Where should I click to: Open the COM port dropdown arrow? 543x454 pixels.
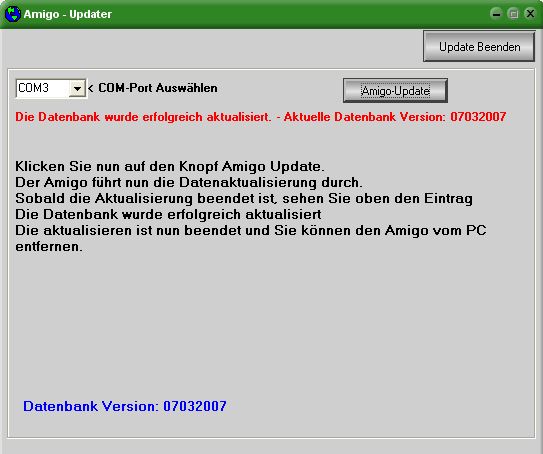(77, 89)
